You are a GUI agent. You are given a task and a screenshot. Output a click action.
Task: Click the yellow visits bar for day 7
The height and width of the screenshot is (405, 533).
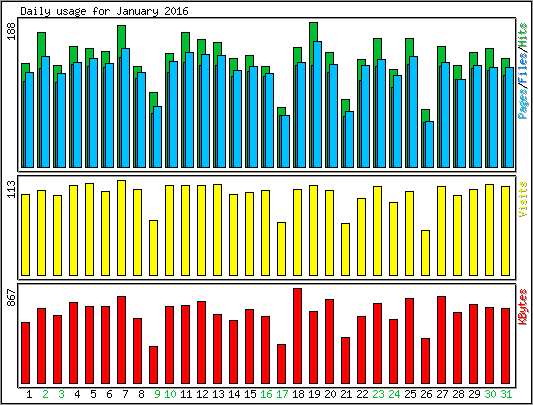point(122,228)
